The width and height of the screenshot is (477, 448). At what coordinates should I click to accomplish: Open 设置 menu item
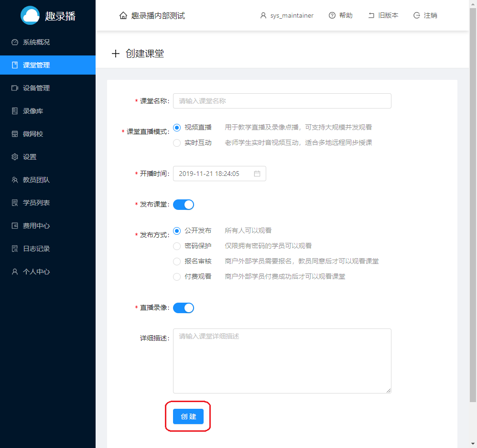[48, 157]
